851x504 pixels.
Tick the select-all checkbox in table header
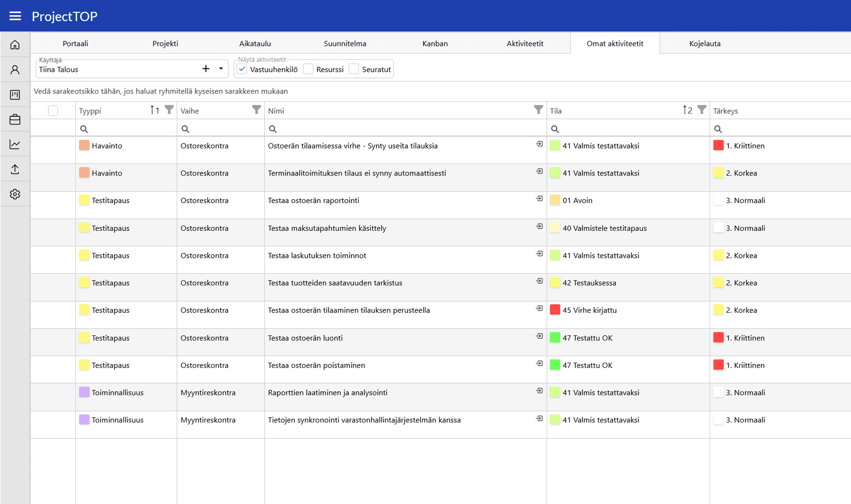click(53, 111)
